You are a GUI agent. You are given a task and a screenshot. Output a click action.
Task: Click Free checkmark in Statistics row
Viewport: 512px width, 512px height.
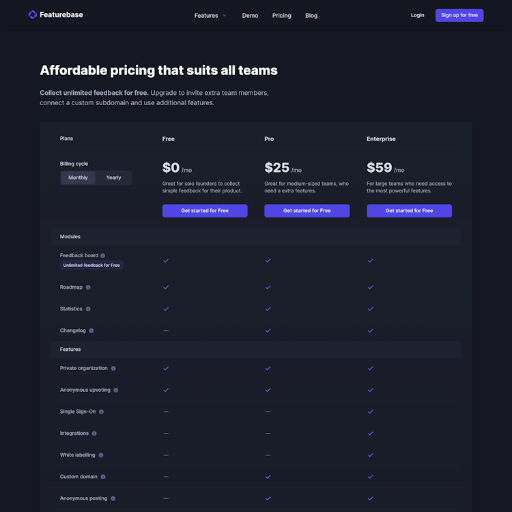click(166, 309)
